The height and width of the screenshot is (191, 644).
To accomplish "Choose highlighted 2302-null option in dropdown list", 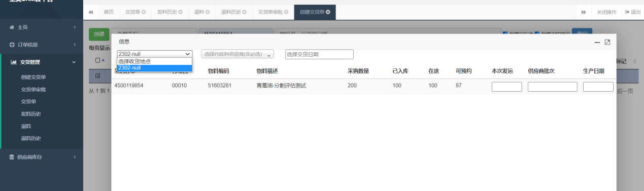I will coord(155,68).
